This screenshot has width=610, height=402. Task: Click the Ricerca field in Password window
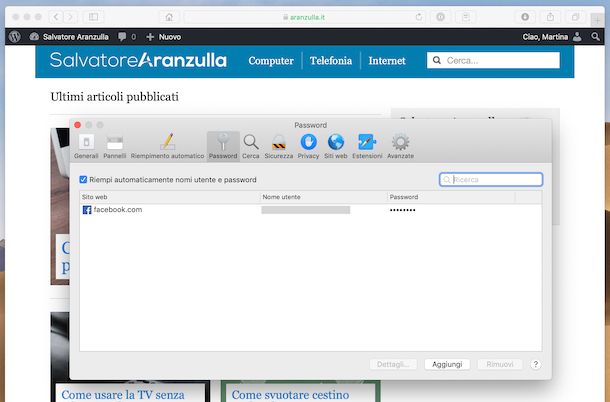click(491, 179)
